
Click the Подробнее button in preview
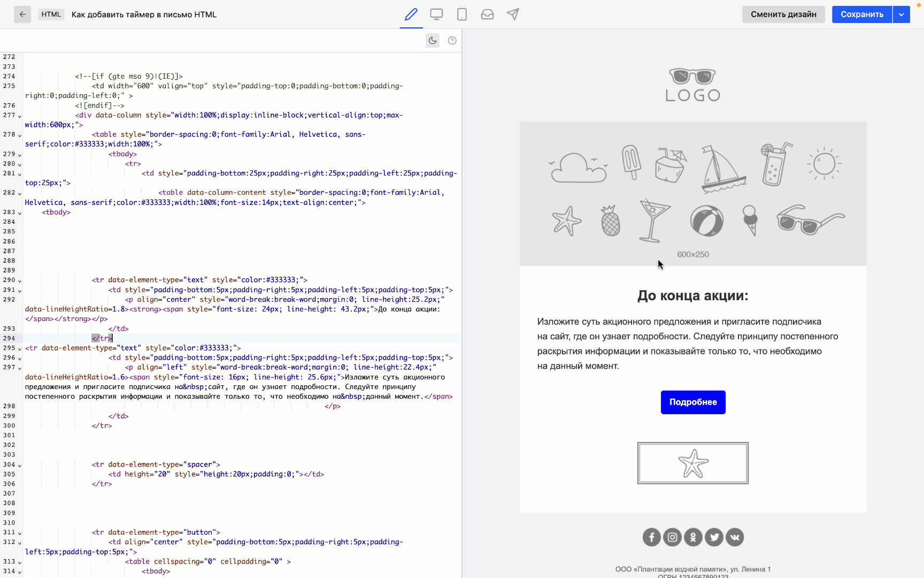[x=693, y=402]
